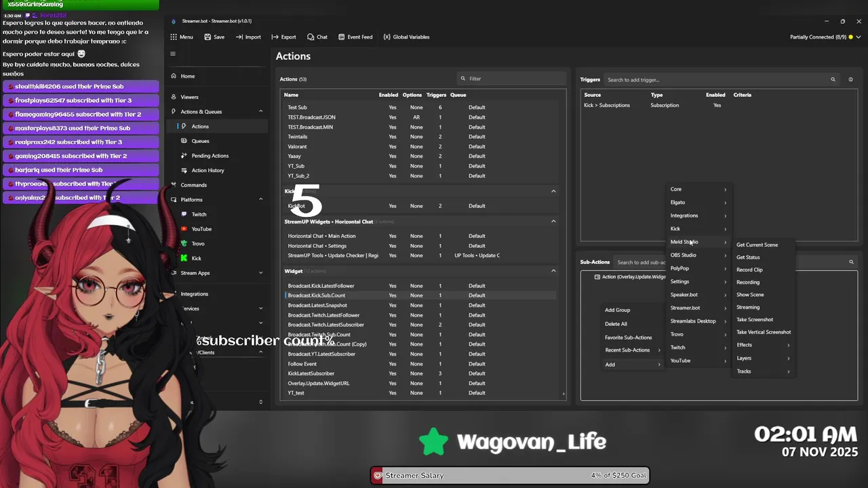Select the Test Sub action row
Screen dimensions: 868x488
[x=420, y=107]
